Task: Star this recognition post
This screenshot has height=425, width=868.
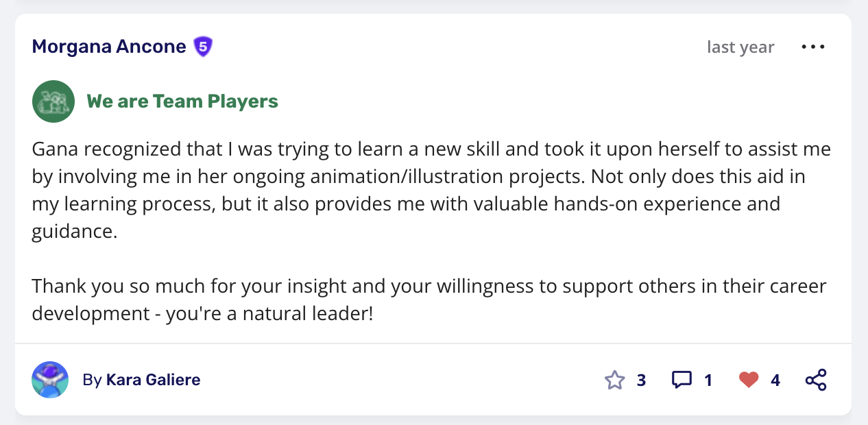Action: [615, 380]
